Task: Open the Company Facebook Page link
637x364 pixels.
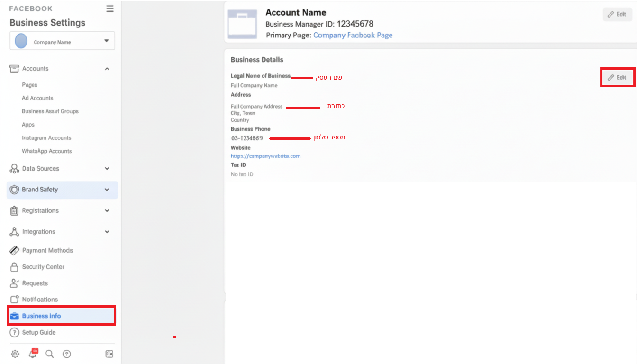Action: click(353, 35)
